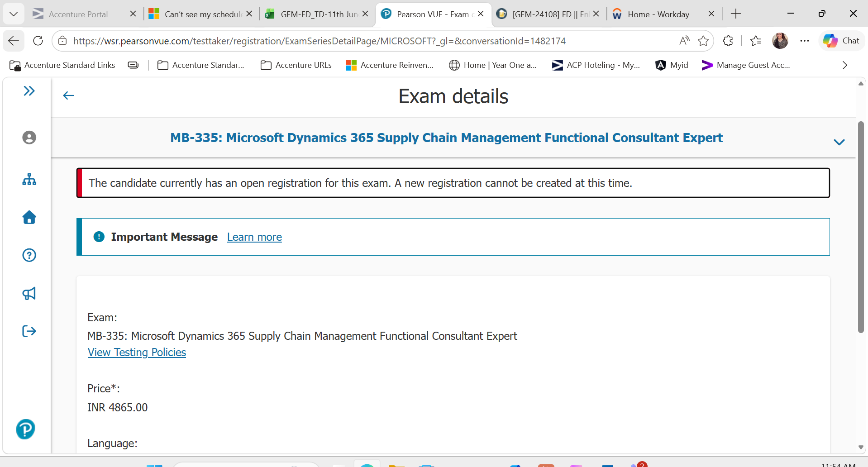This screenshot has height=467, width=868.
Task: Open View Testing Policies link
Action: tap(137, 353)
